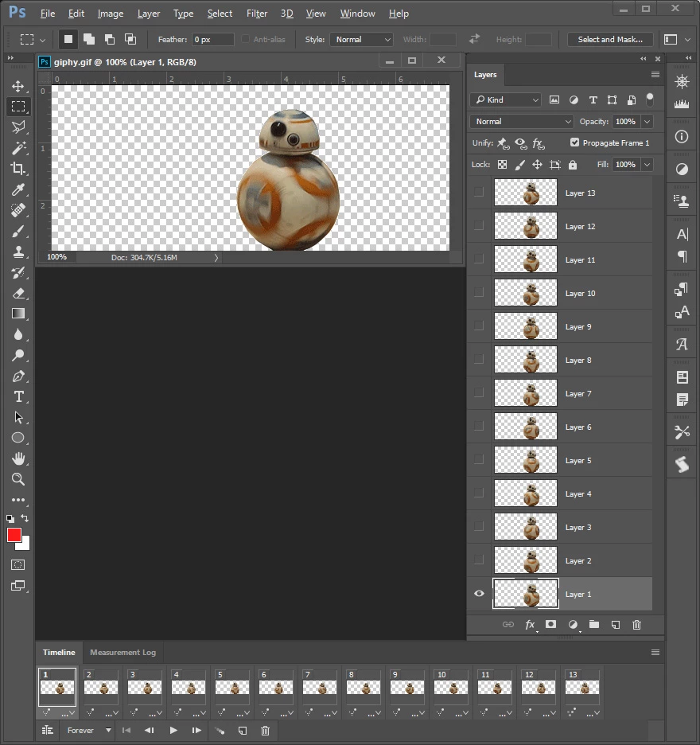Open the tool preset picker arrow
The width and height of the screenshot is (700, 745).
pyautogui.click(x=42, y=40)
